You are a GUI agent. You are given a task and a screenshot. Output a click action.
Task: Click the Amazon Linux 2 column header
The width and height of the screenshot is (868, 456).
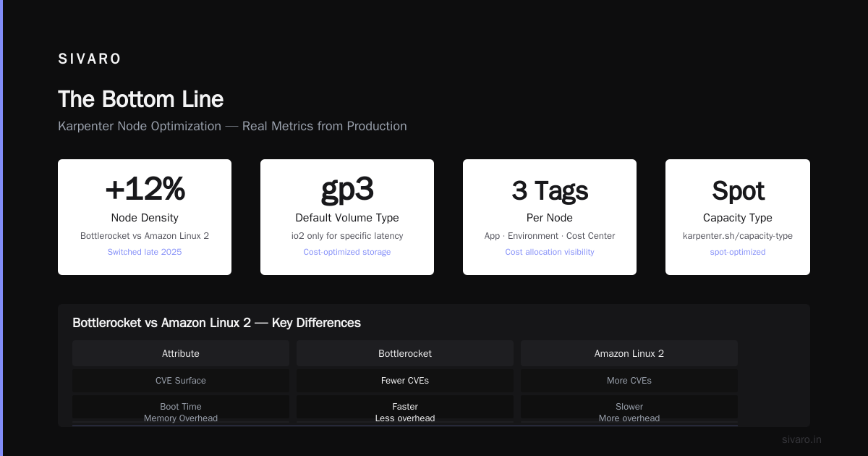pyautogui.click(x=629, y=353)
